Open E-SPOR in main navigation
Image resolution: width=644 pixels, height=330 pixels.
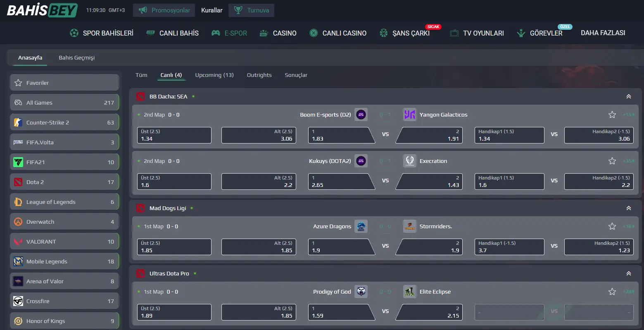click(229, 33)
